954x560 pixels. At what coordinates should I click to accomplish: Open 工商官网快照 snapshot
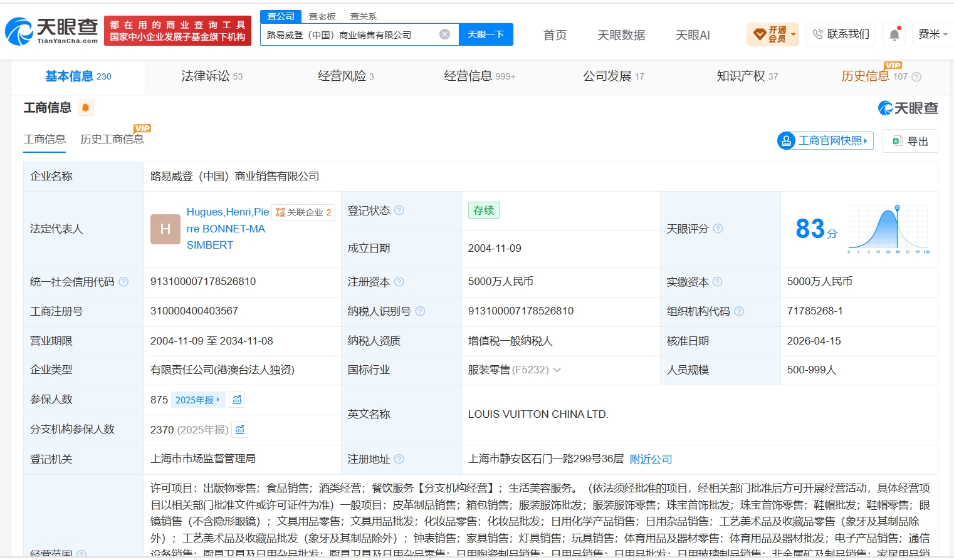826,141
